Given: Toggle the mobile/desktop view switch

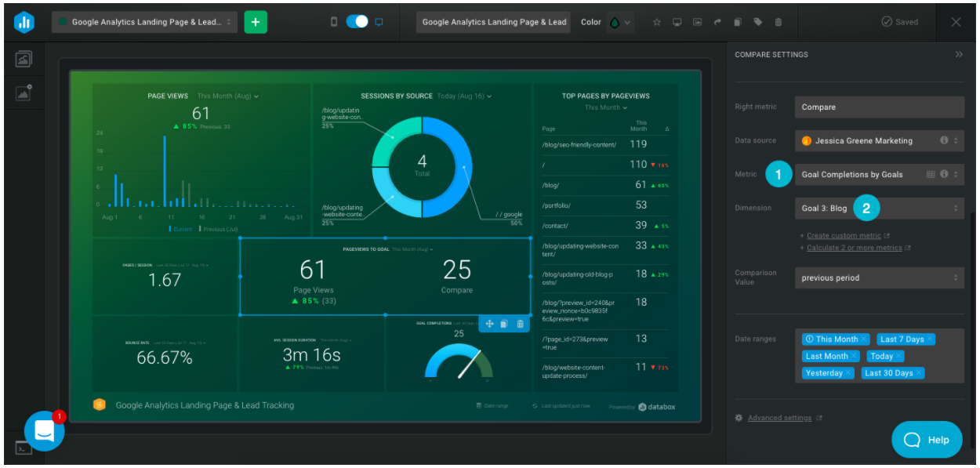Looking at the screenshot, I should click(357, 22).
